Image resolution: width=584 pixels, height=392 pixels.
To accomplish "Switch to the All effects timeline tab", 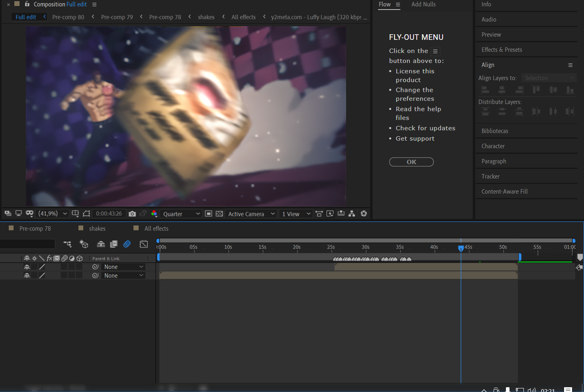I will [x=157, y=229].
